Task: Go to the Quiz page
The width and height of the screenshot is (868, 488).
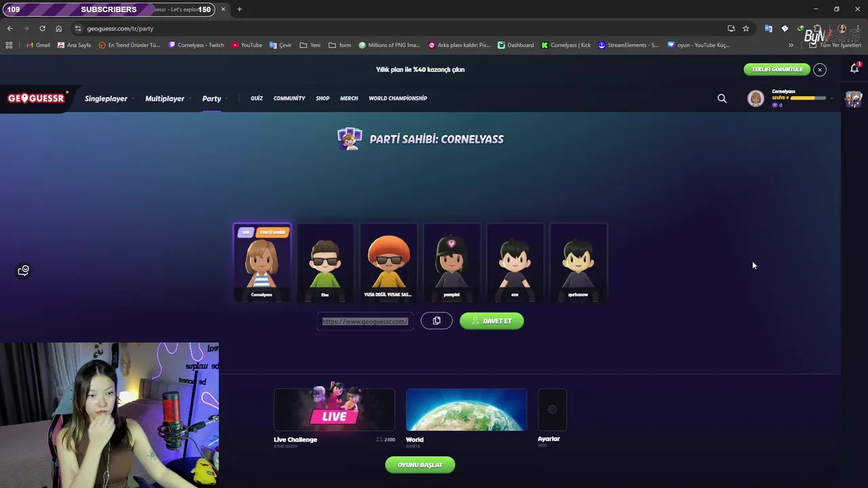Action: (x=256, y=98)
